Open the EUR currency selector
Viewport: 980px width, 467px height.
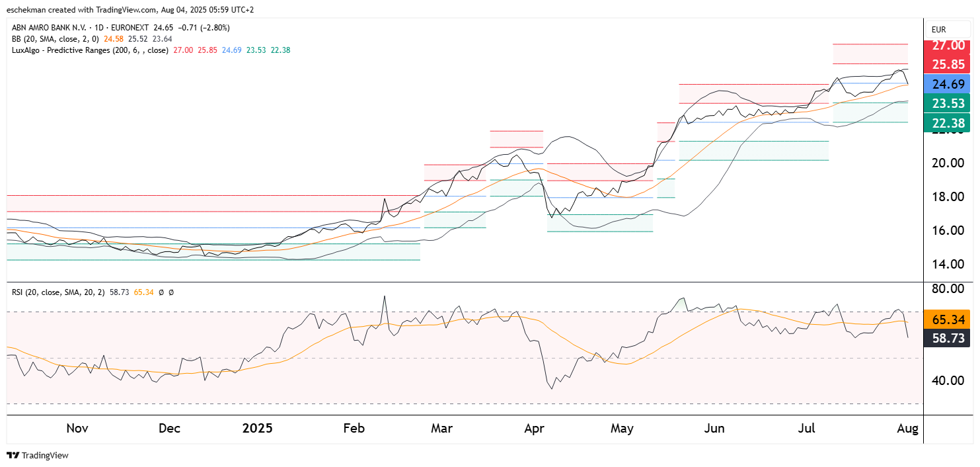938,30
